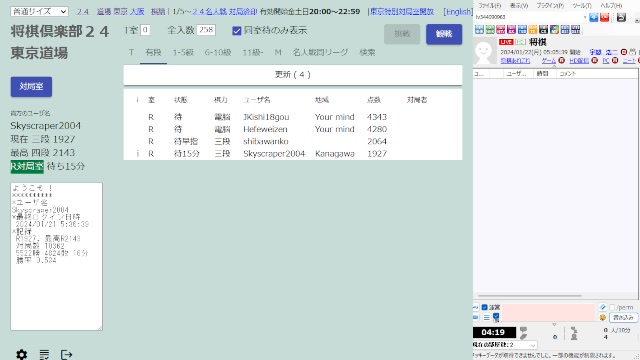Open the font size dropdown at top left
640x360 pixels.
tap(39, 11)
